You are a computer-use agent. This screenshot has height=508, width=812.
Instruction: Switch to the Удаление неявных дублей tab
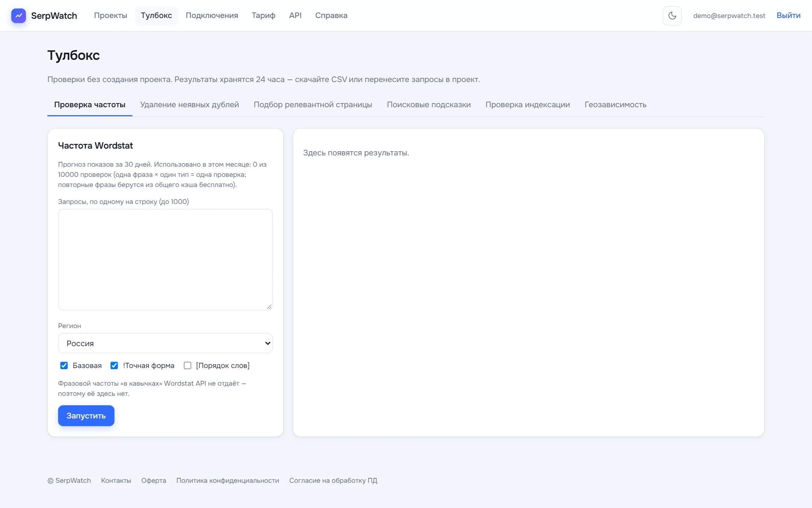[x=189, y=105]
